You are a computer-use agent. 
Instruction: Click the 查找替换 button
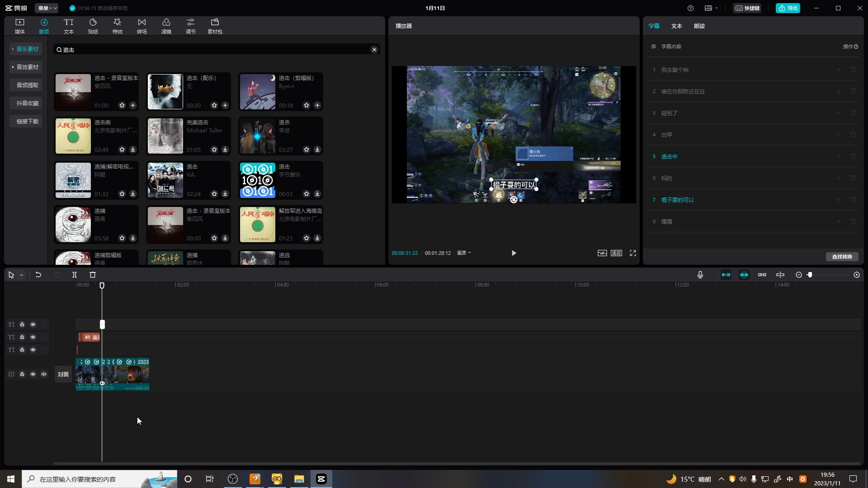[x=842, y=257]
